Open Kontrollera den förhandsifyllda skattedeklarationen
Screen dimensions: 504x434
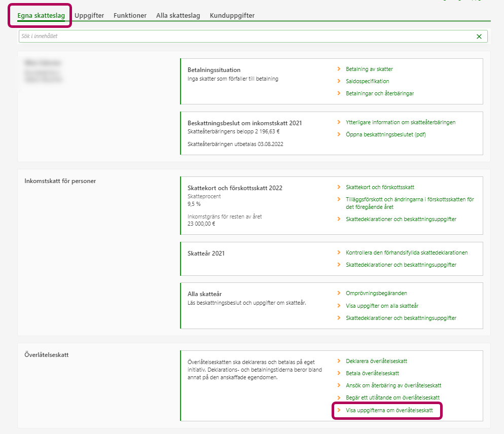pos(407,252)
